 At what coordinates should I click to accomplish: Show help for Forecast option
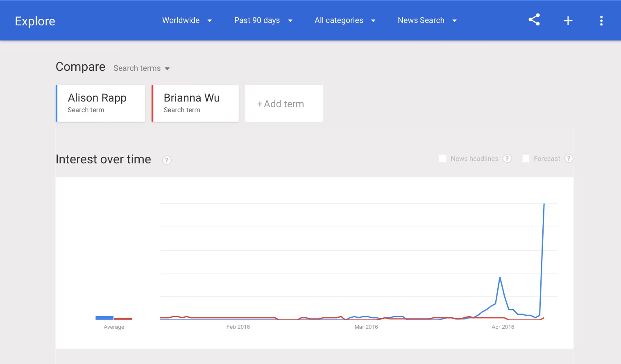click(569, 158)
